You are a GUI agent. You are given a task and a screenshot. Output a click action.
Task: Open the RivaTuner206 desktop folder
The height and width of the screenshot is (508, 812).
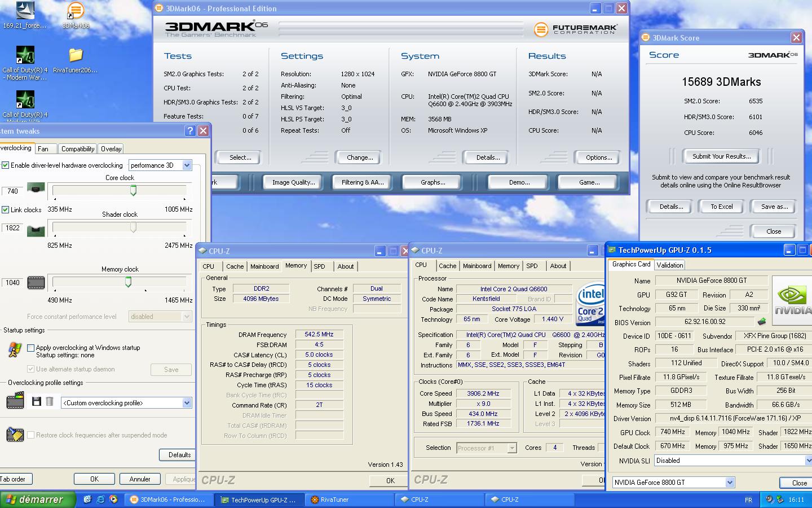[76, 55]
